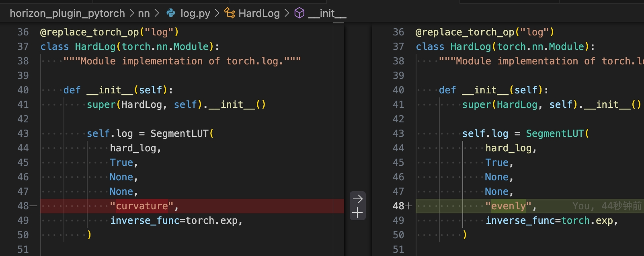
Task: Select line number 43 in right pane
Action: click(398, 134)
